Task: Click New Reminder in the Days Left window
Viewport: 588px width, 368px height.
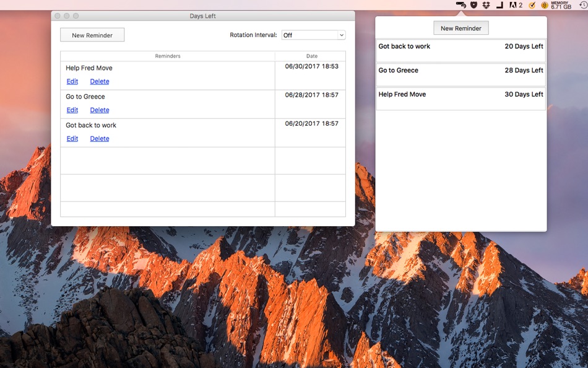Action: point(92,35)
